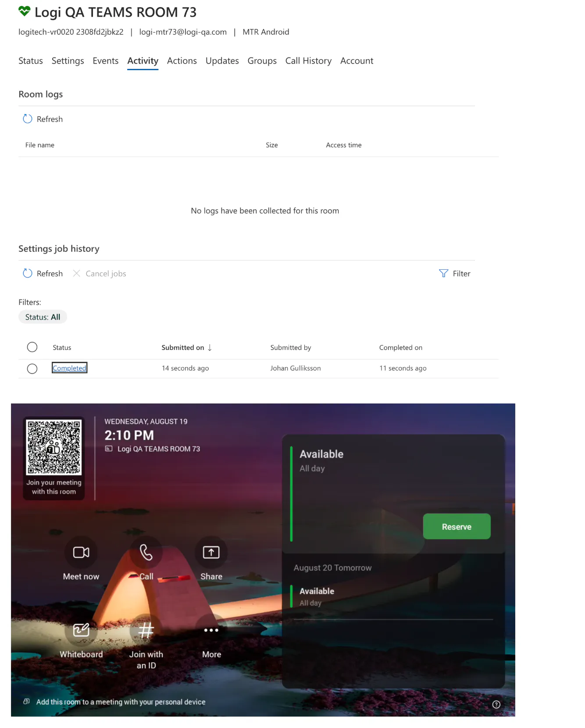Click the '14 seconds ago' cell
585x728 pixels.
(x=185, y=368)
